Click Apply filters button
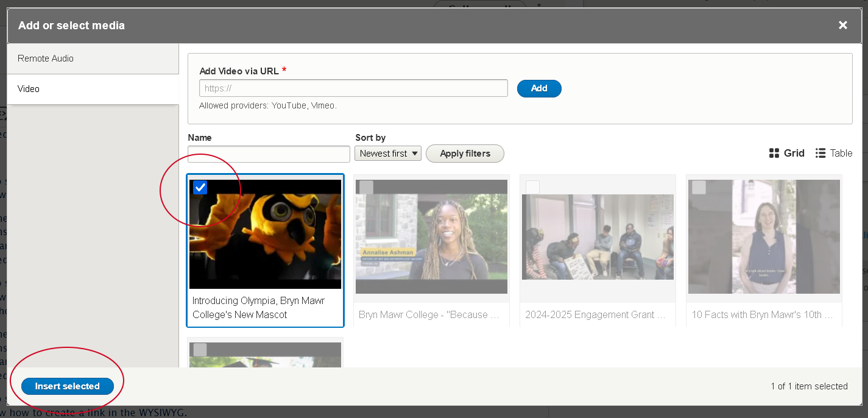 click(465, 154)
